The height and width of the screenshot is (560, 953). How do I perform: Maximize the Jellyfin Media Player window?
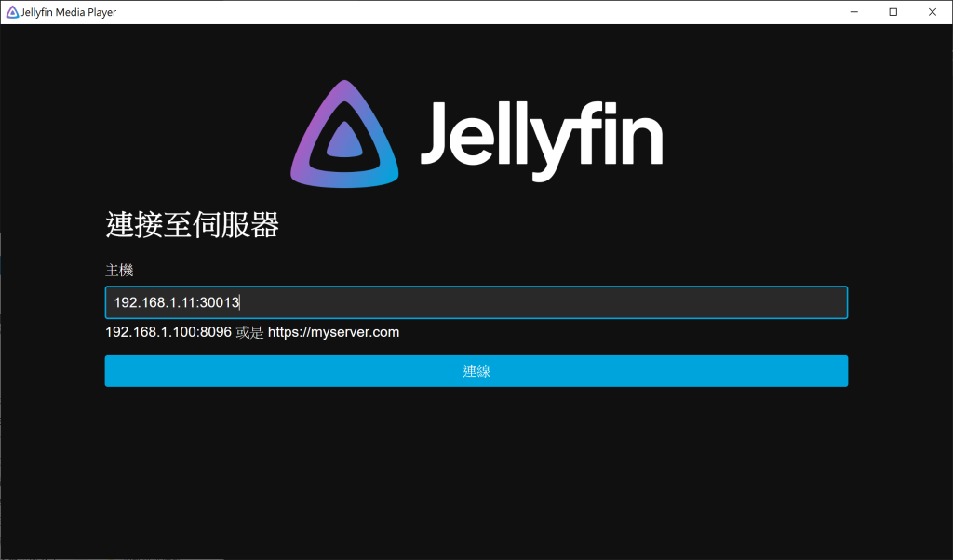pos(893,12)
